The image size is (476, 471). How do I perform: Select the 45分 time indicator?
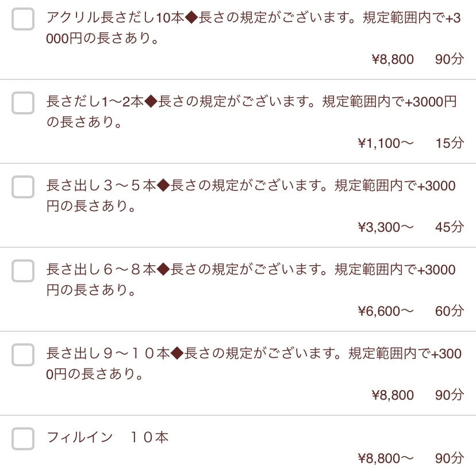[x=450, y=227]
